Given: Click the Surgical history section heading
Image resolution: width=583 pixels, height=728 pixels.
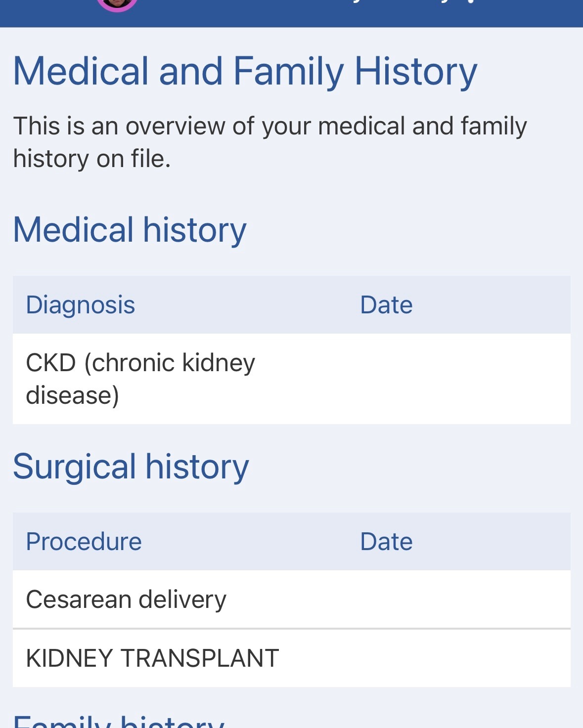Looking at the screenshot, I should click(131, 467).
